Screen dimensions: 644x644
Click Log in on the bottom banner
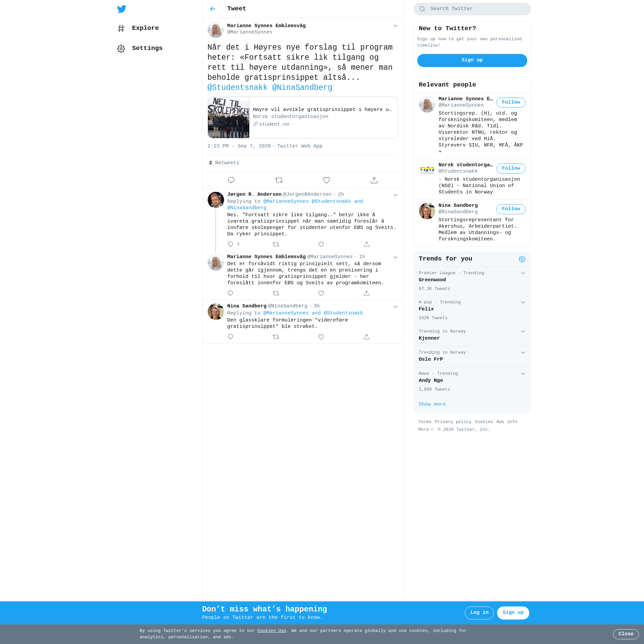click(479, 613)
